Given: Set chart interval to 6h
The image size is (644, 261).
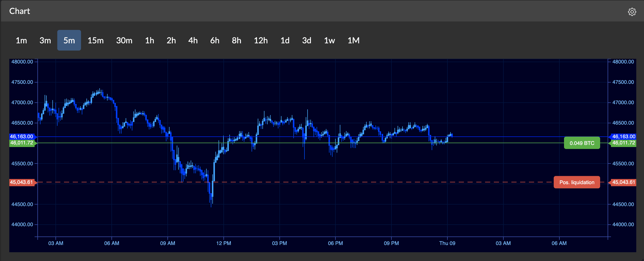Looking at the screenshot, I should pos(215,40).
